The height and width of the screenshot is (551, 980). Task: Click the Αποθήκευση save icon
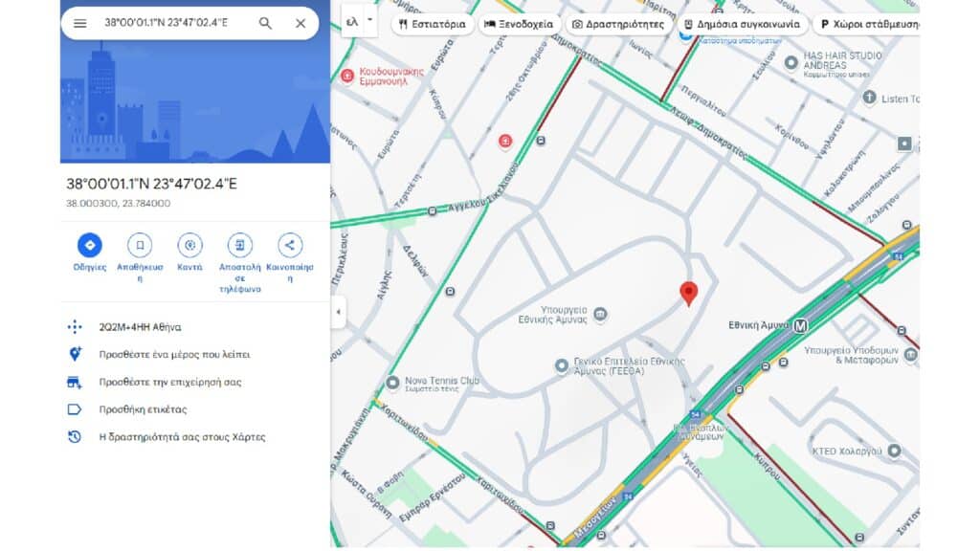(140, 245)
